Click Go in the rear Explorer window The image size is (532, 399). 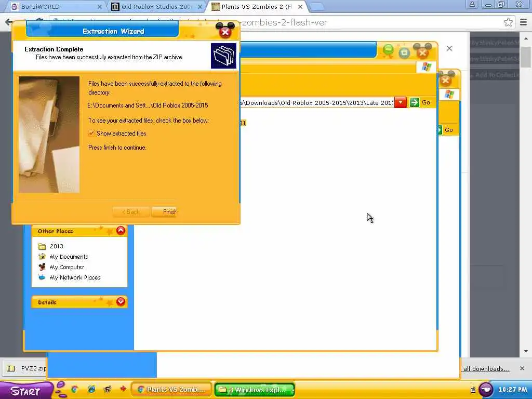tap(448, 130)
